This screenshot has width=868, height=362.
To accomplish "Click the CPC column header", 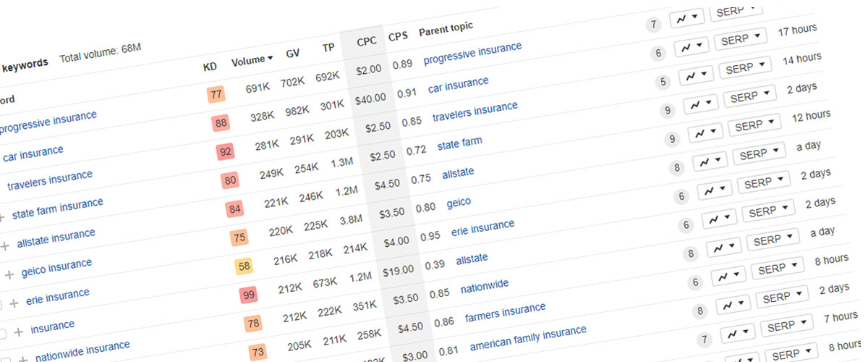I will tap(367, 43).
